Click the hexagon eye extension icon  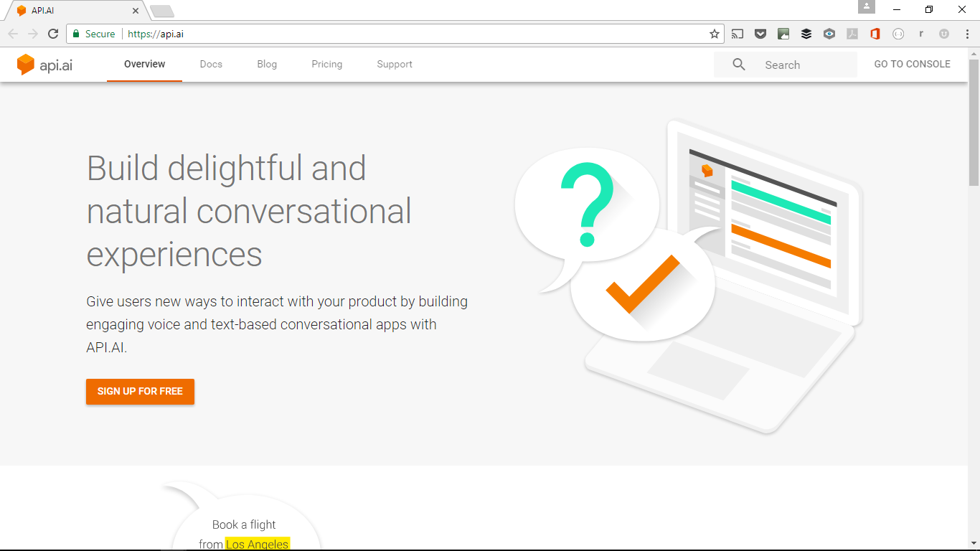point(829,34)
